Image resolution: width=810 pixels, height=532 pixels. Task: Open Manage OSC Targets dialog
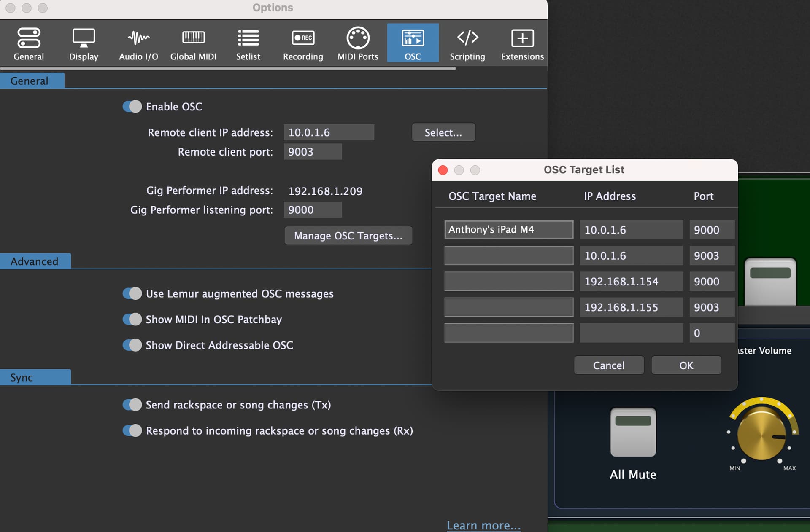(348, 236)
